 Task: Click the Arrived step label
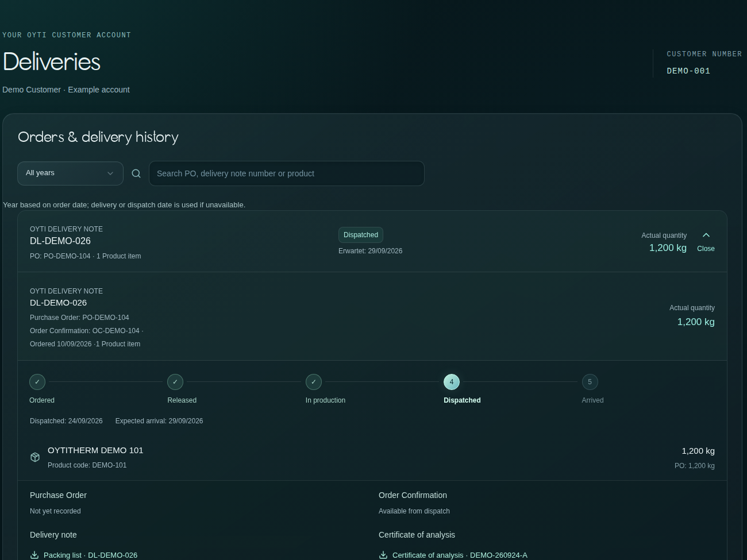tap(592, 400)
